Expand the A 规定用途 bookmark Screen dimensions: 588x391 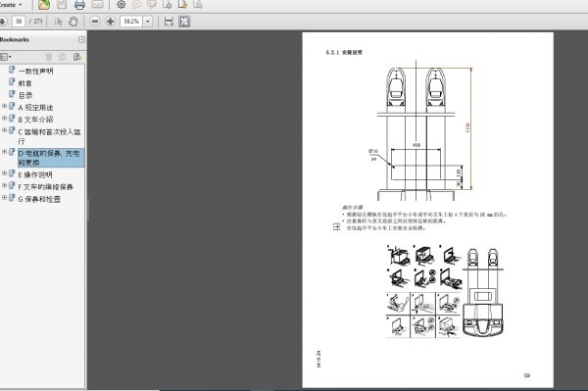[4, 106]
